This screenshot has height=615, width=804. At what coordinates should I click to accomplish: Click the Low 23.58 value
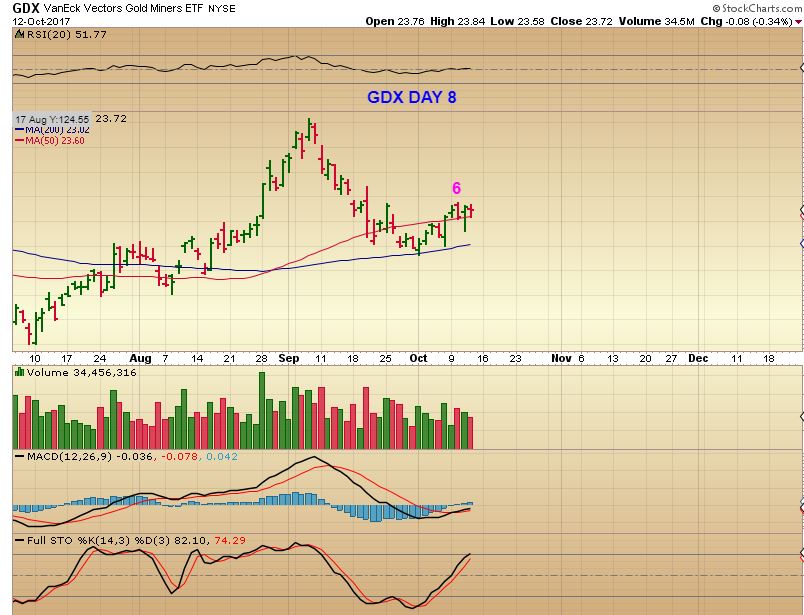click(x=517, y=22)
